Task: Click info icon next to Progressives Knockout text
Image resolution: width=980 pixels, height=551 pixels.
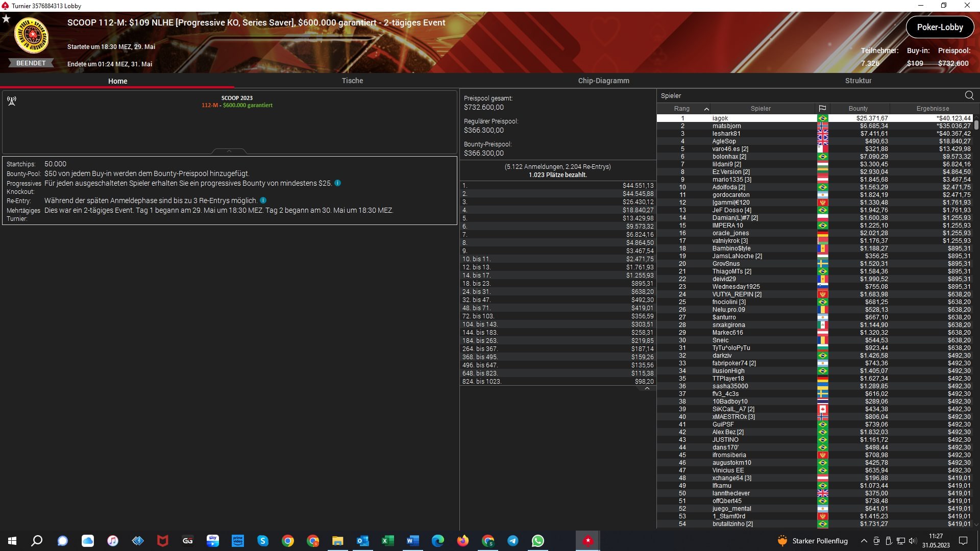Action: [337, 183]
